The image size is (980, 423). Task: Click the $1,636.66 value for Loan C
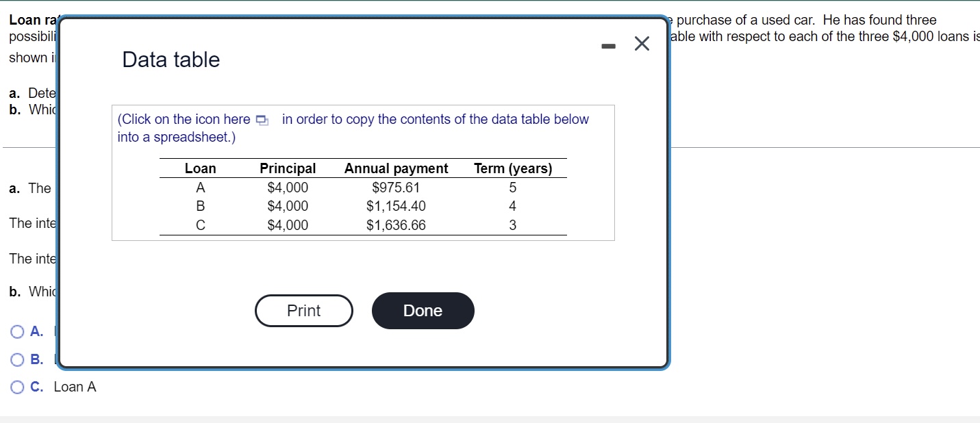[396, 225]
